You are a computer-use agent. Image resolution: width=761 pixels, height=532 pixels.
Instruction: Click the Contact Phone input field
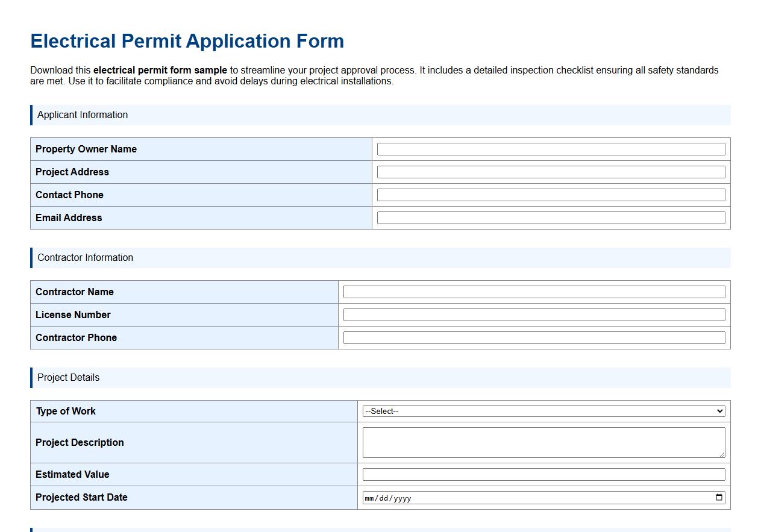[x=550, y=194]
